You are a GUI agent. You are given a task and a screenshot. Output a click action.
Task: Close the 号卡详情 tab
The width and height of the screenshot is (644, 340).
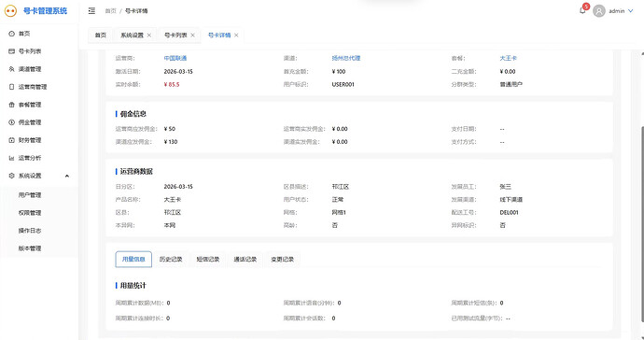(236, 35)
